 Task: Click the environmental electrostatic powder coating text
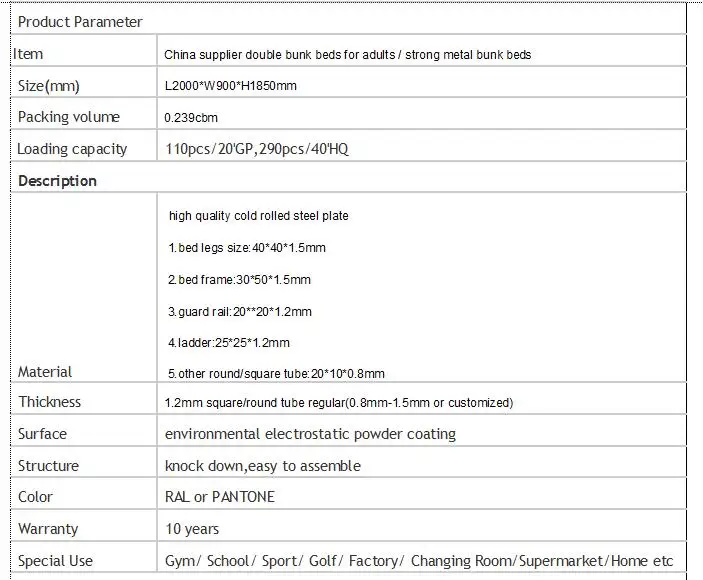click(x=310, y=434)
